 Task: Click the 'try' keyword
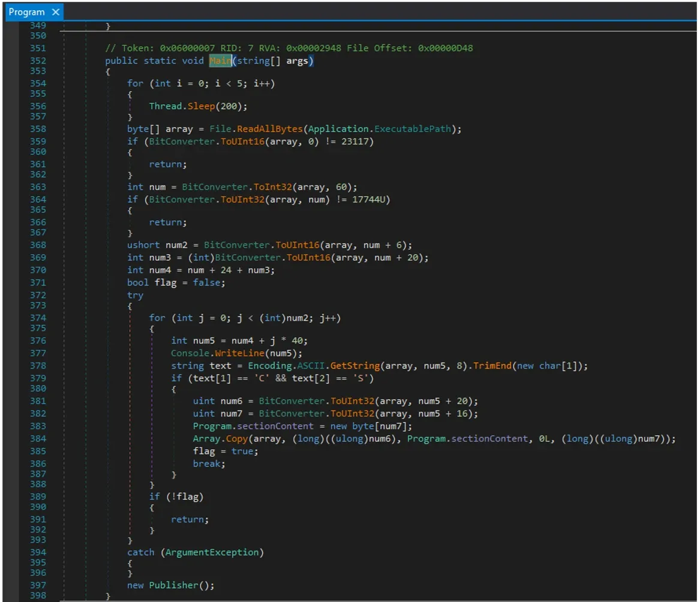pos(136,295)
